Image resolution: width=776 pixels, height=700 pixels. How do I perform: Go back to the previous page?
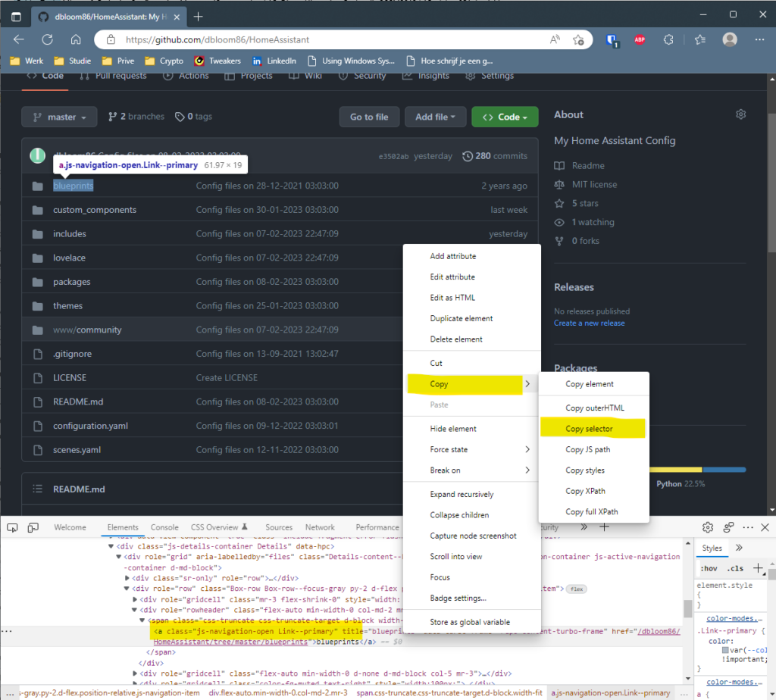(19, 39)
